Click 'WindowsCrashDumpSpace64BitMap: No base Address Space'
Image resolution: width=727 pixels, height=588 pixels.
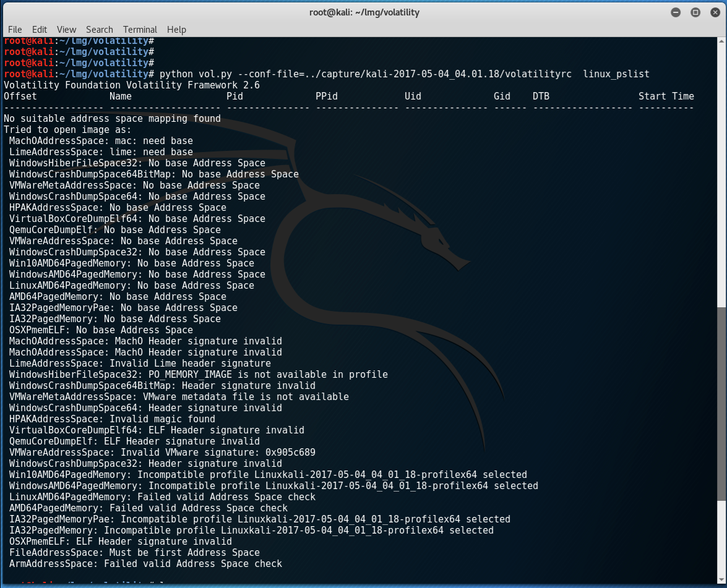click(x=154, y=174)
